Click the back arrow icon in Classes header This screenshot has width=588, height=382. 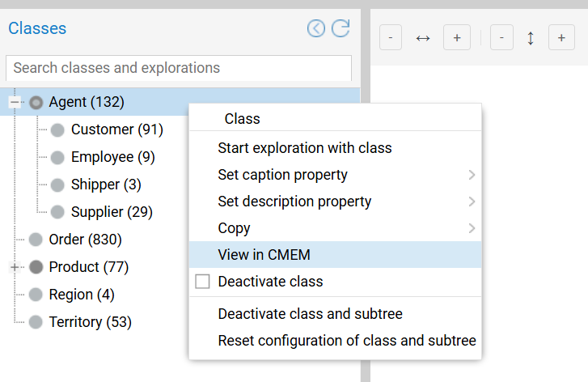pos(316,29)
